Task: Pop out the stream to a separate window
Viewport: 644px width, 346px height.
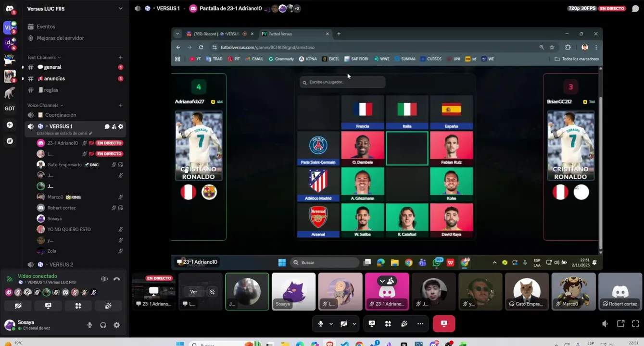Action: coord(621,324)
